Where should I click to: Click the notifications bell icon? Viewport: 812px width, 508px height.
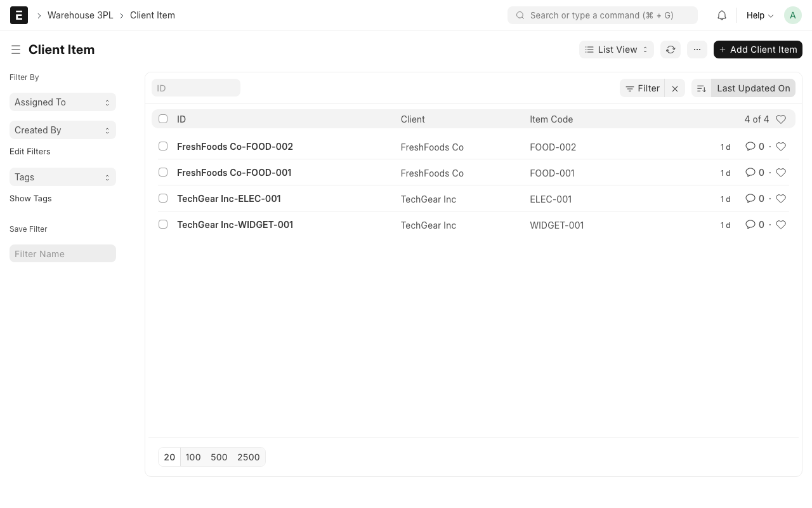tap(722, 15)
